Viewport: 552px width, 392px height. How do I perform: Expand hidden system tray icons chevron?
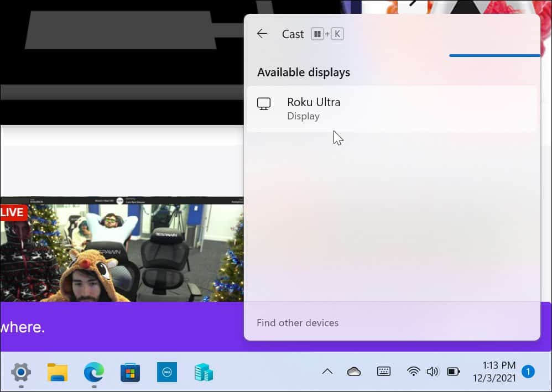pos(327,372)
